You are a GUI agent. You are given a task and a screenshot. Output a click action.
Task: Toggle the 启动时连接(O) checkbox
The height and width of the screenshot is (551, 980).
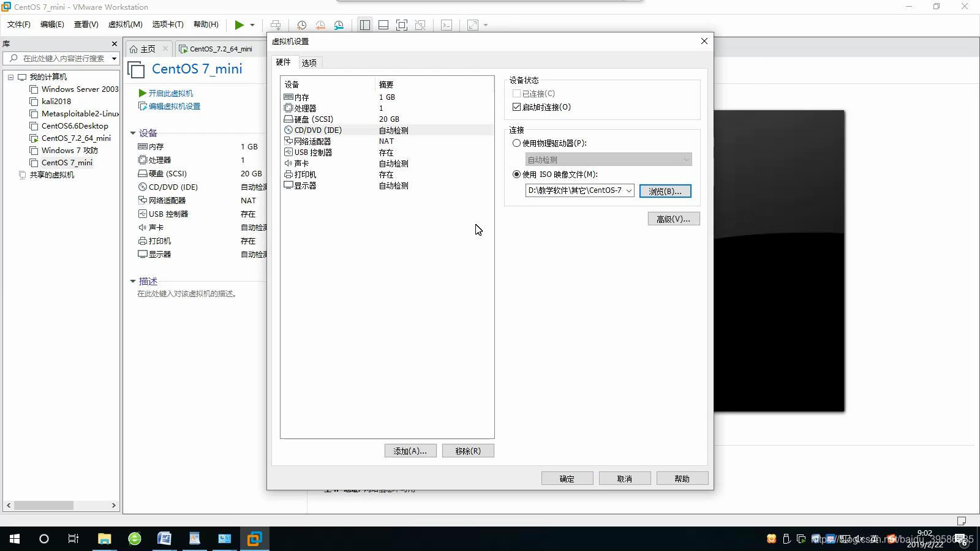click(x=516, y=107)
